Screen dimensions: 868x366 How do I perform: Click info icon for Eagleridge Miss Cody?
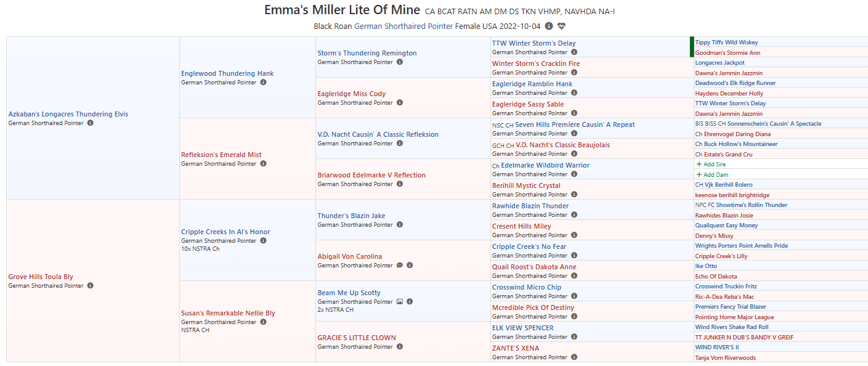[x=399, y=103]
